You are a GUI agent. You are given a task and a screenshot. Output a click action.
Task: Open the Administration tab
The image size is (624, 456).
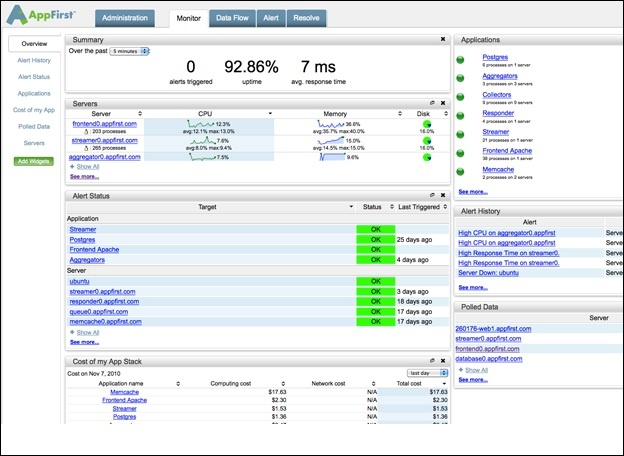coord(125,18)
